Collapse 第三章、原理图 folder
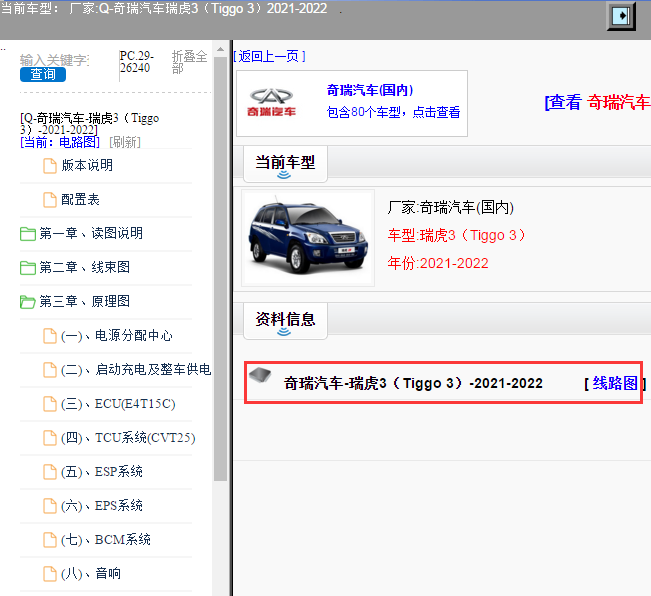 [x=84, y=301]
